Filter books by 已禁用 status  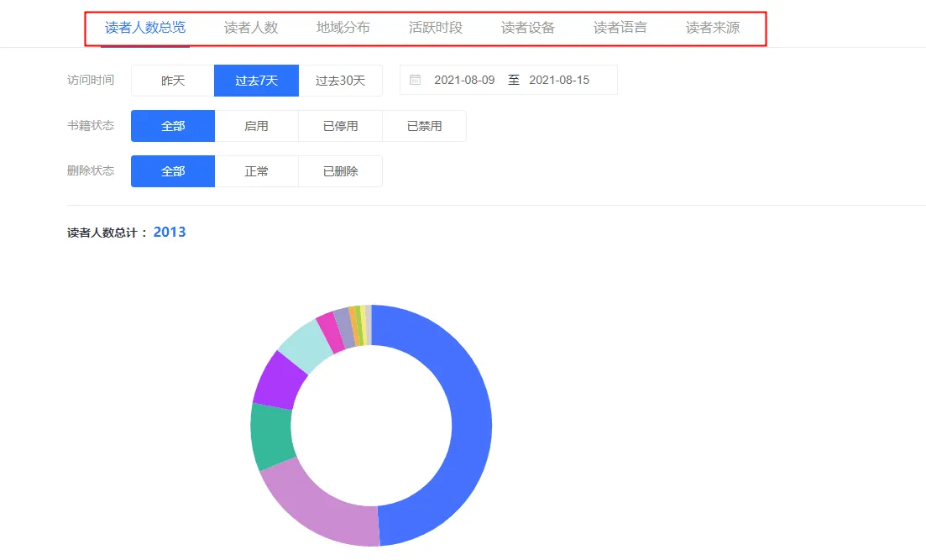425,125
